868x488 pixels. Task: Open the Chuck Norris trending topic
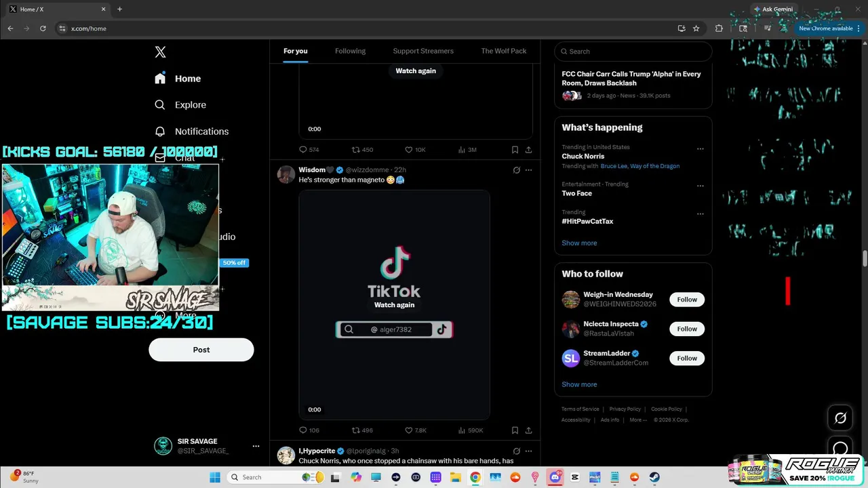(583, 157)
